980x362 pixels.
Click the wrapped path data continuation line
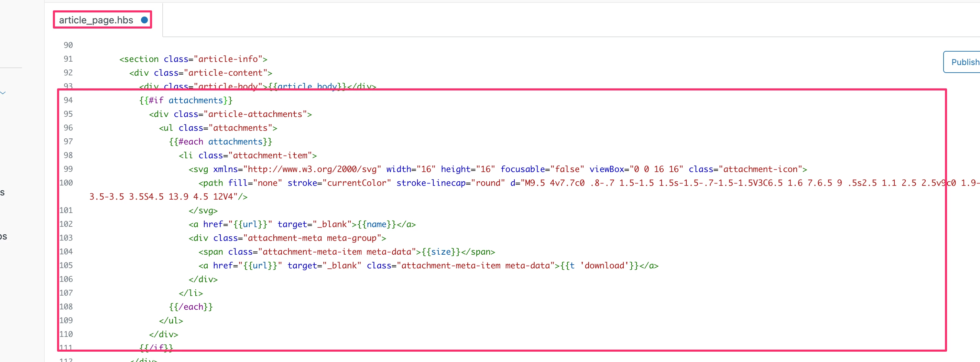(x=168, y=197)
